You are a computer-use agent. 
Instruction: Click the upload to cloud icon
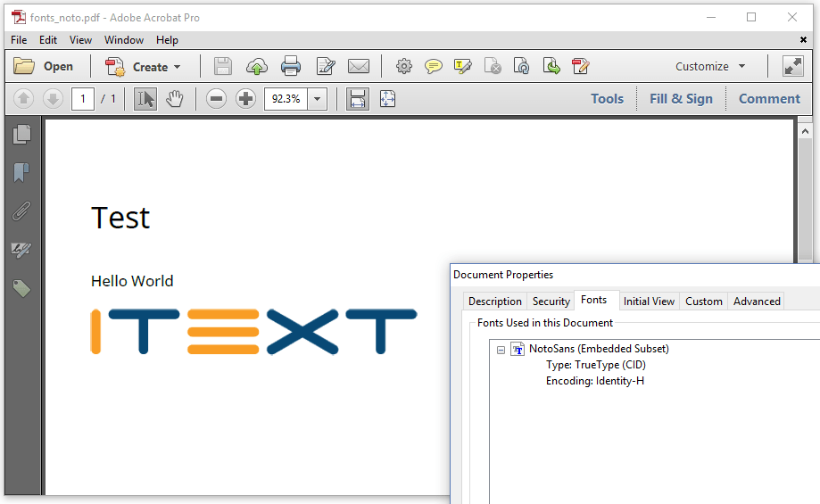click(257, 66)
